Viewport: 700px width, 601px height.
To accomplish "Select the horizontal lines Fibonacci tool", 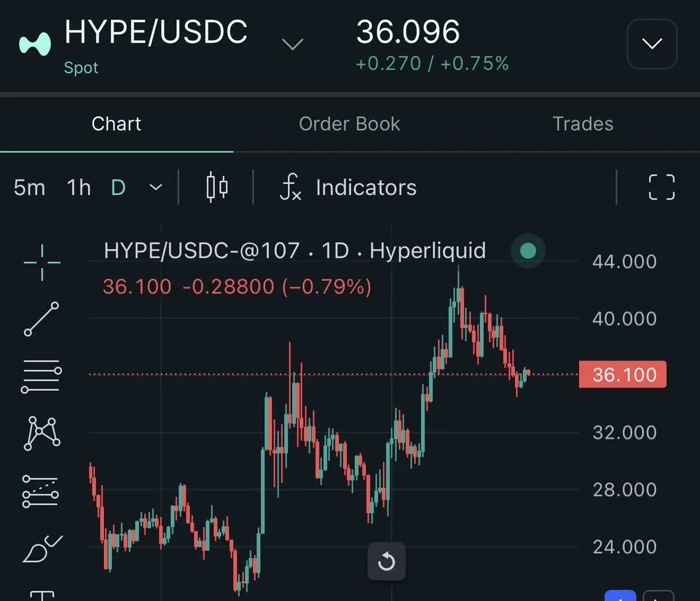I will (41, 375).
